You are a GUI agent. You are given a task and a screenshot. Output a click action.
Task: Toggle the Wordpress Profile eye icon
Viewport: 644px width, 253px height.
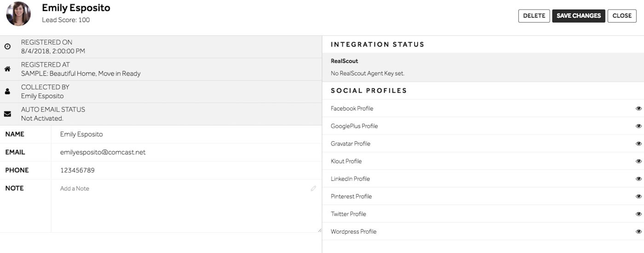[638, 231]
